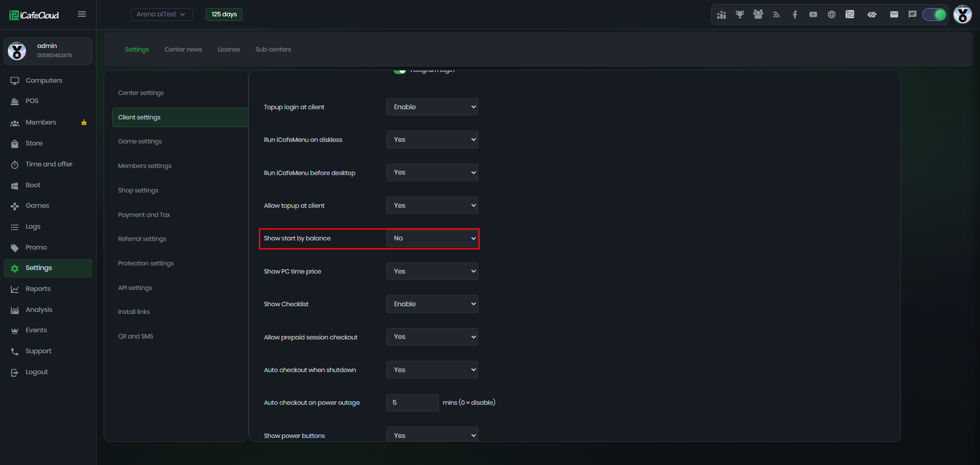Click the ranking stars chart icon
Image resolution: width=980 pixels, height=465 pixels.
click(721, 15)
